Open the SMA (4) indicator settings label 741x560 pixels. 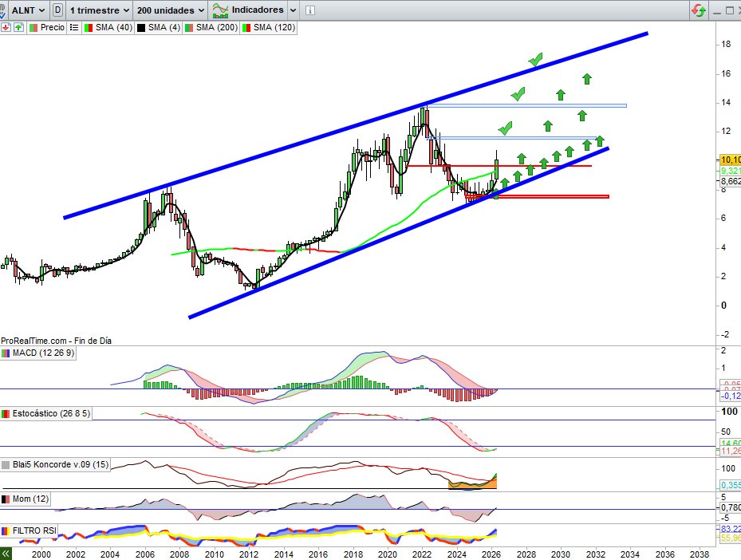[164, 27]
